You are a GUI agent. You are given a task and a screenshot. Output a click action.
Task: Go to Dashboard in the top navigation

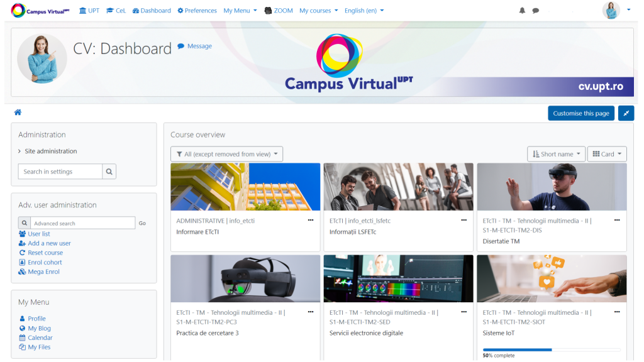click(152, 11)
